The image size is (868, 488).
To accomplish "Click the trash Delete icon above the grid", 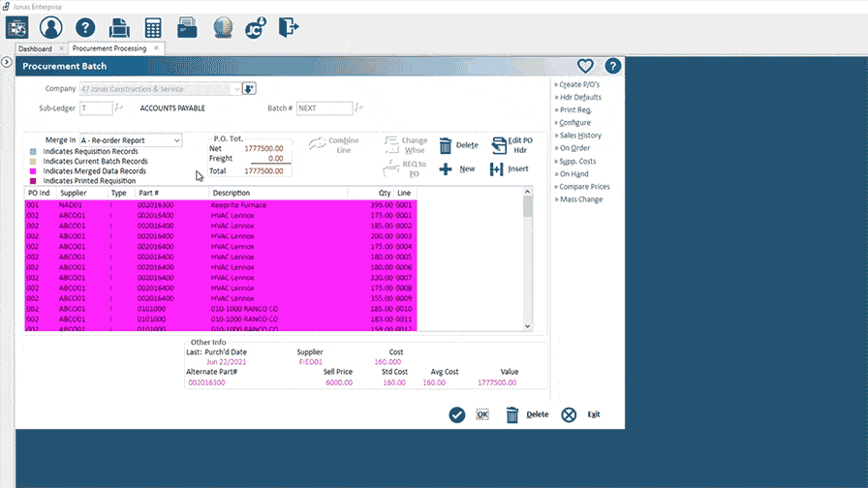I will (x=446, y=145).
